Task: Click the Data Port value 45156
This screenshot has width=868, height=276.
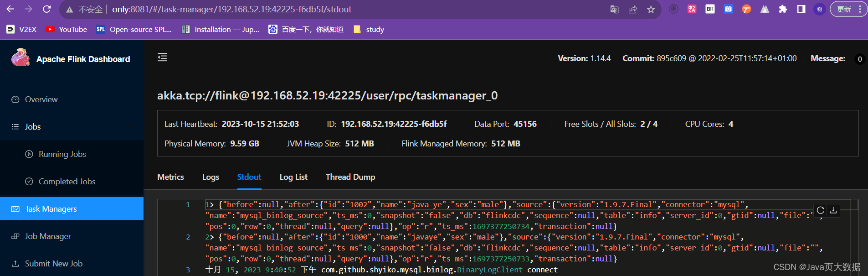Action: (525, 124)
